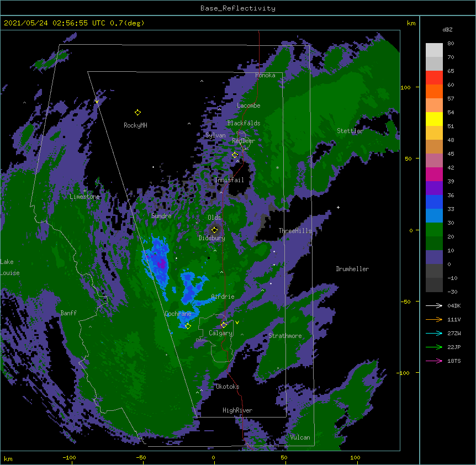Viewport: 476px width, 465px height.
Task: Click the Olds city label
Action: pos(214,218)
